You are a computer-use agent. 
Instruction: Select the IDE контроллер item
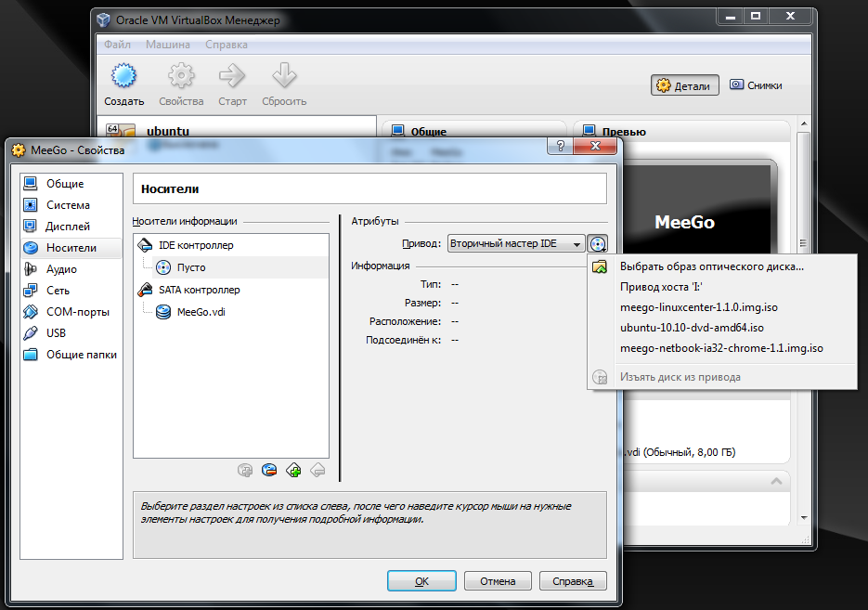(x=196, y=246)
